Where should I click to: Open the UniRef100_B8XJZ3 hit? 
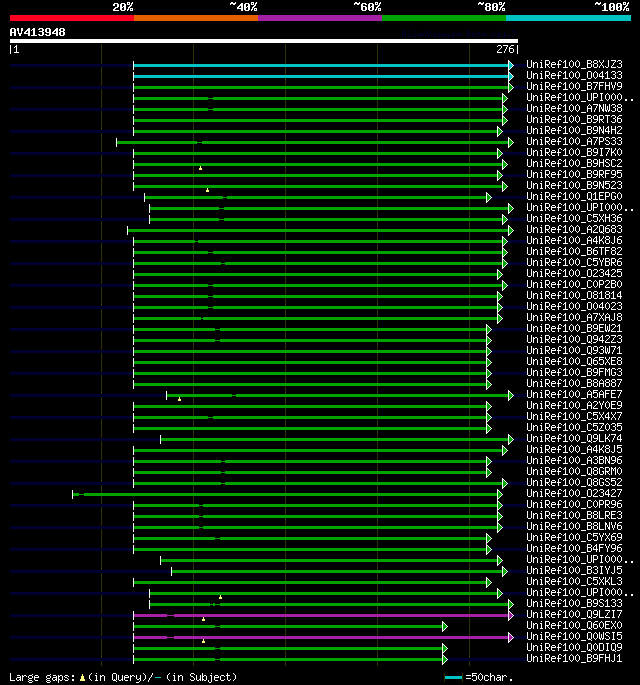[x=574, y=64]
